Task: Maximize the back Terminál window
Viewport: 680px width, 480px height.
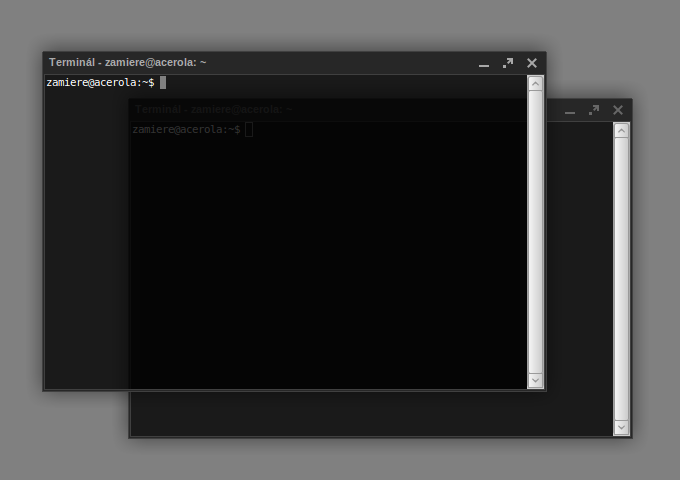Action: point(594,110)
